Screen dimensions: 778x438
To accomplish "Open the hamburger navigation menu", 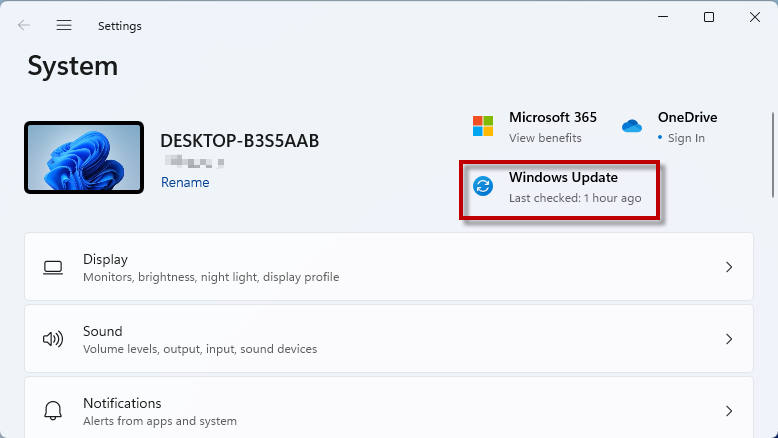I will (x=64, y=25).
